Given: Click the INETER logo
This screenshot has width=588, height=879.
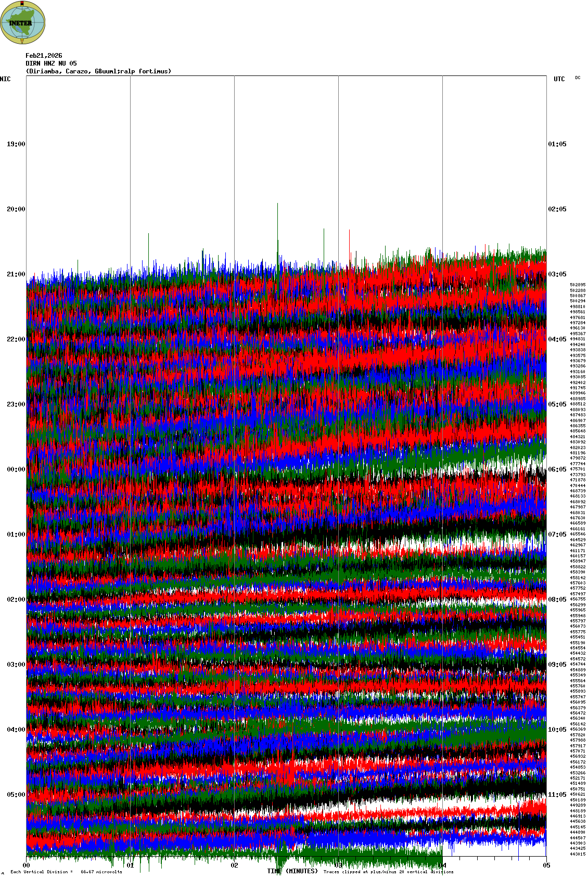Looking at the screenshot, I should [x=23, y=22].
